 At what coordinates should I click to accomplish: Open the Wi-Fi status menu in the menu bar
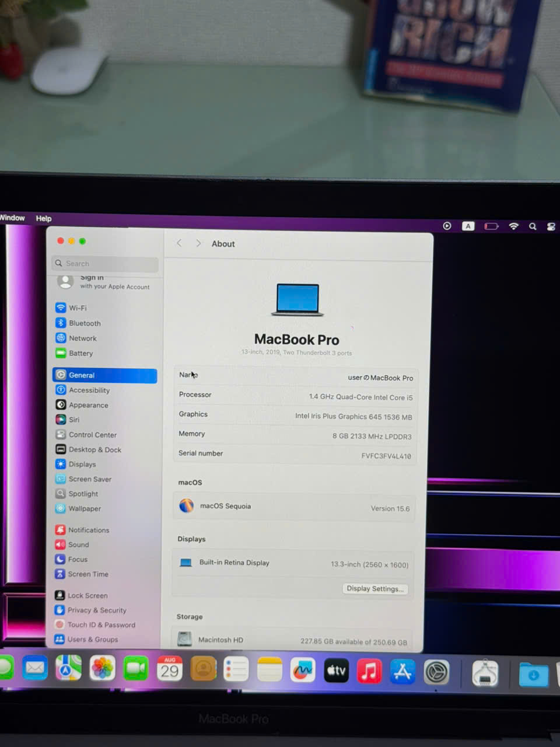[513, 226]
